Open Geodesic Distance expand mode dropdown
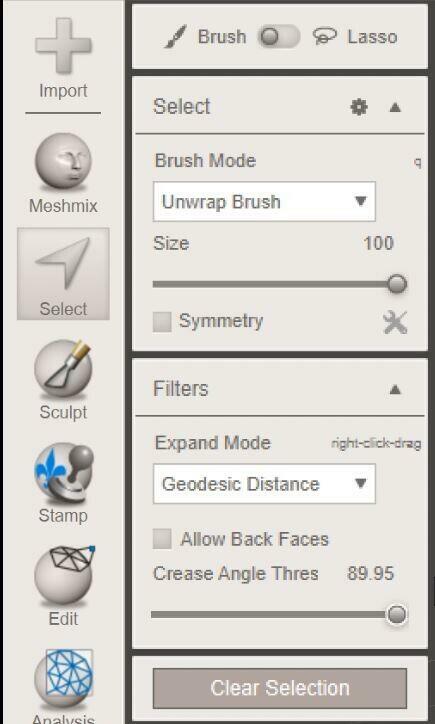This screenshot has width=435, height=724. [x=264, y=484]
